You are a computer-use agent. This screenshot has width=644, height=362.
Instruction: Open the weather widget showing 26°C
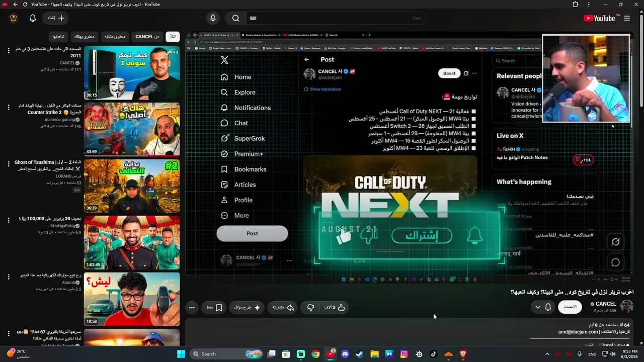click(x=19, y=354)
